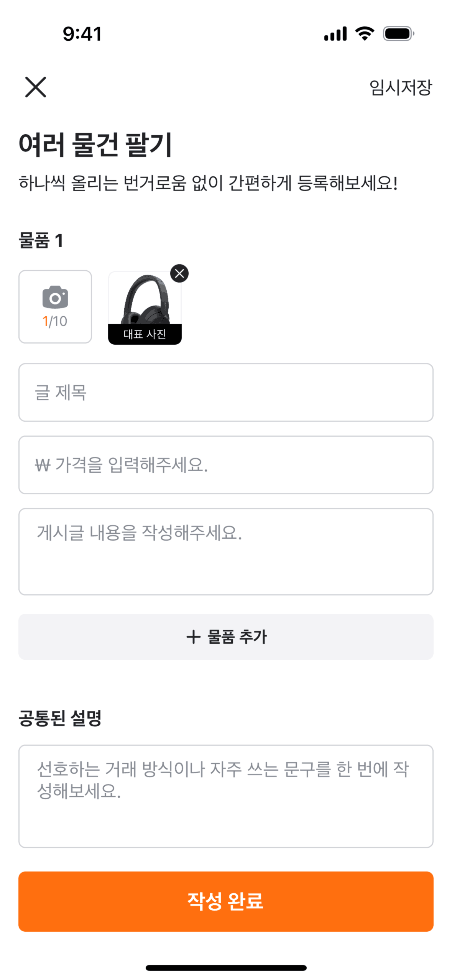Focus the 공통된 설명 common description box
This screenshot has height=980, width=452.
pyautogui.click(x=226, y=796)
